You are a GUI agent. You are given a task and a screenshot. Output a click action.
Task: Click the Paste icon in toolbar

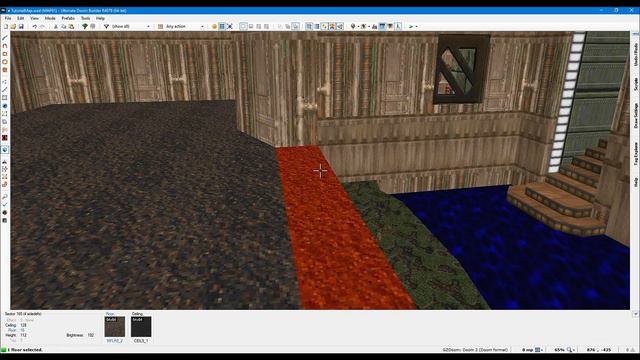71,27
